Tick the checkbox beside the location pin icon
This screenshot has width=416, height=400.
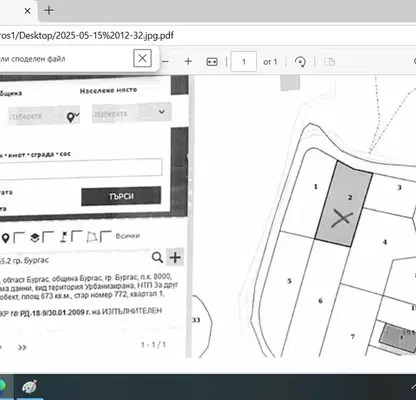[19, 238]
